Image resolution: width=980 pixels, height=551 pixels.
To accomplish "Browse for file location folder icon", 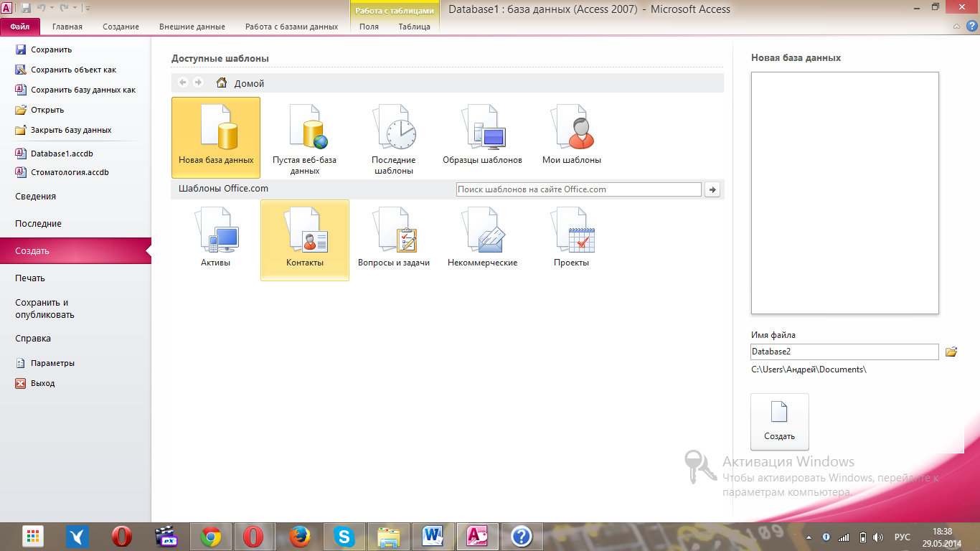I will 951,352.
